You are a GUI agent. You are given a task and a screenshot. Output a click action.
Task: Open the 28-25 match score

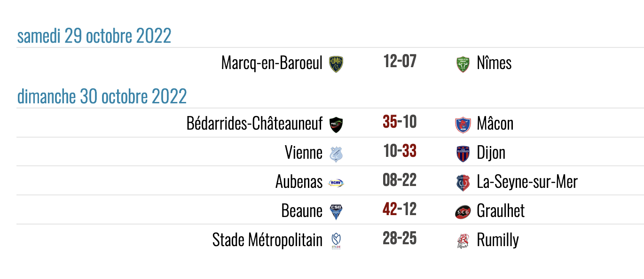400,238
